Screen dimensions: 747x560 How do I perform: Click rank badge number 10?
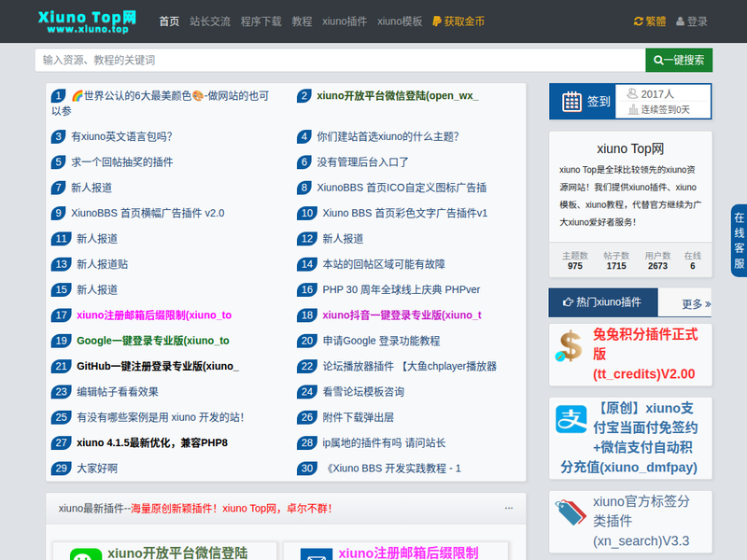click(307, 214)
